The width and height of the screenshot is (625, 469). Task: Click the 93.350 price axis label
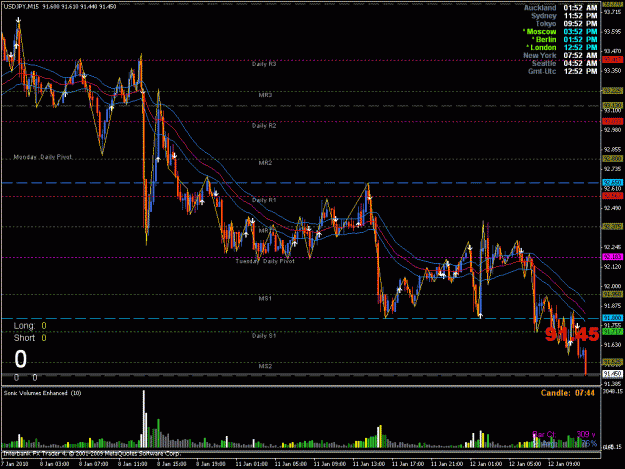[613, 71]
